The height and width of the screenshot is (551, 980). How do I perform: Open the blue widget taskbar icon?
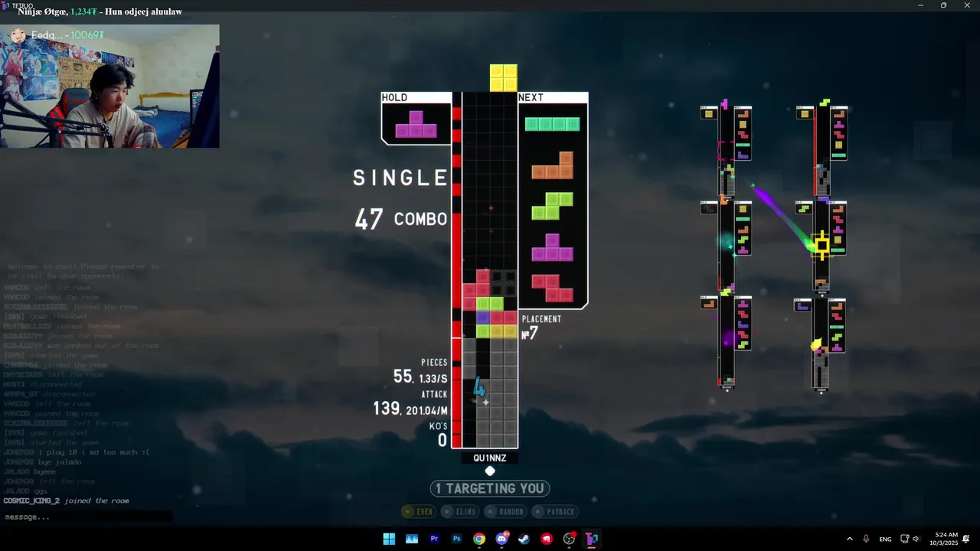[412, 539]
